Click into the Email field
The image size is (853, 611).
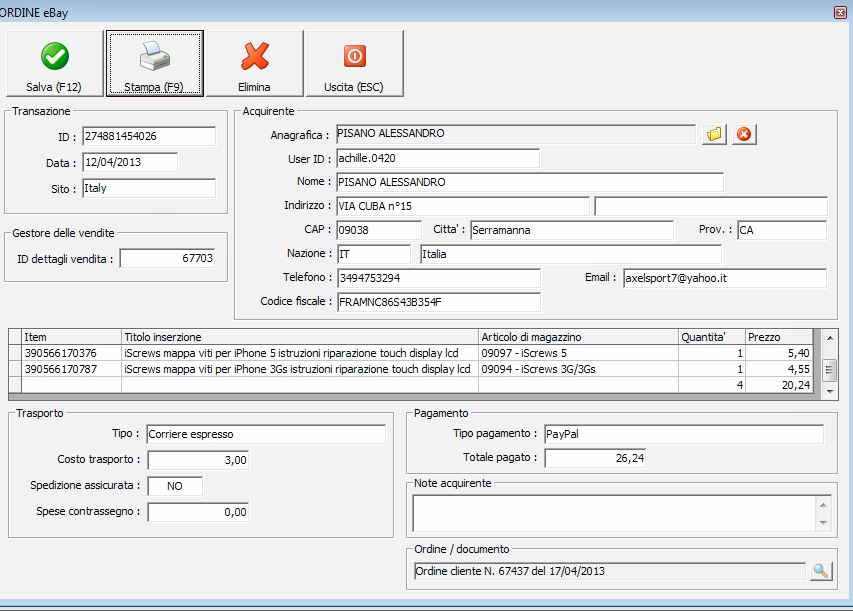(x=724, y=278)
